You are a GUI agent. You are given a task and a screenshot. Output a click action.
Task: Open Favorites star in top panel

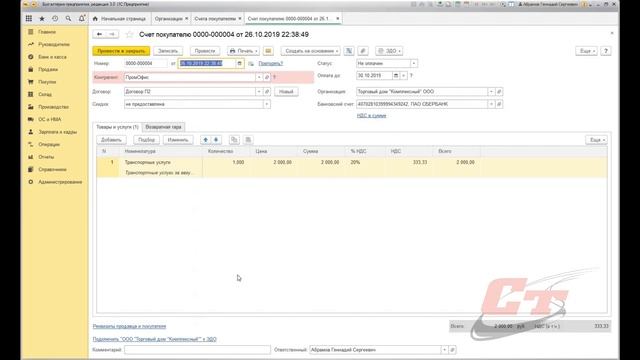tap(42, 18)
